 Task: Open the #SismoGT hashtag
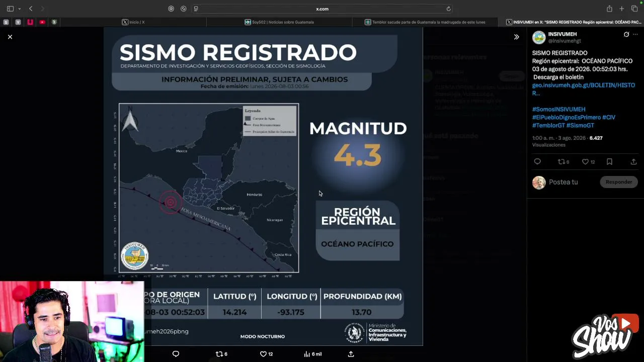click(580, 125)
